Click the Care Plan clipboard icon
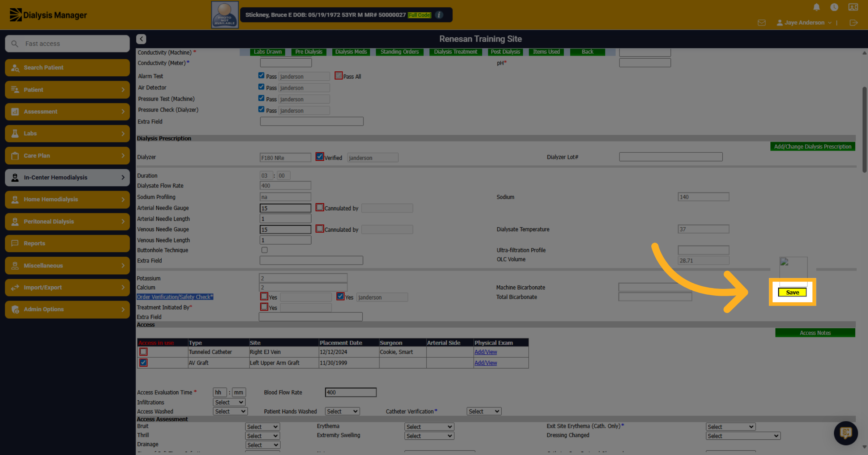Viewport: 868px width, 455px height. click(15, 156)
